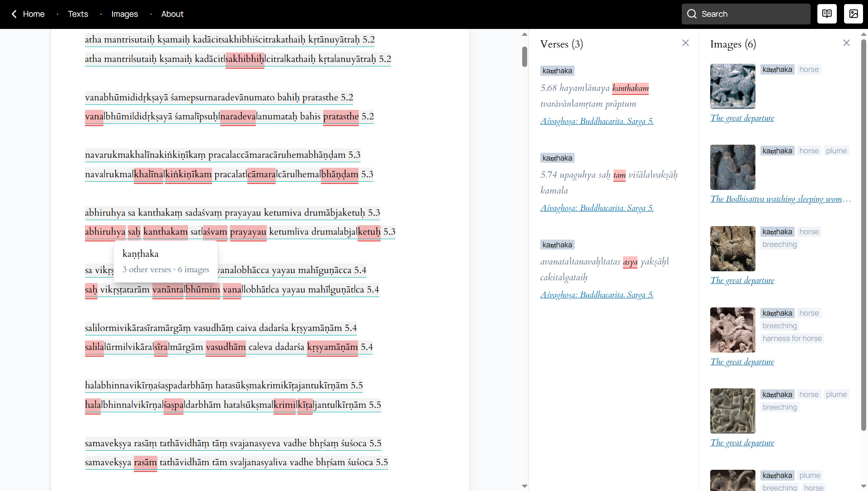Click the back arrow icon next to Home
Screen dimensions: 868x491
click(x=14, y=14)
